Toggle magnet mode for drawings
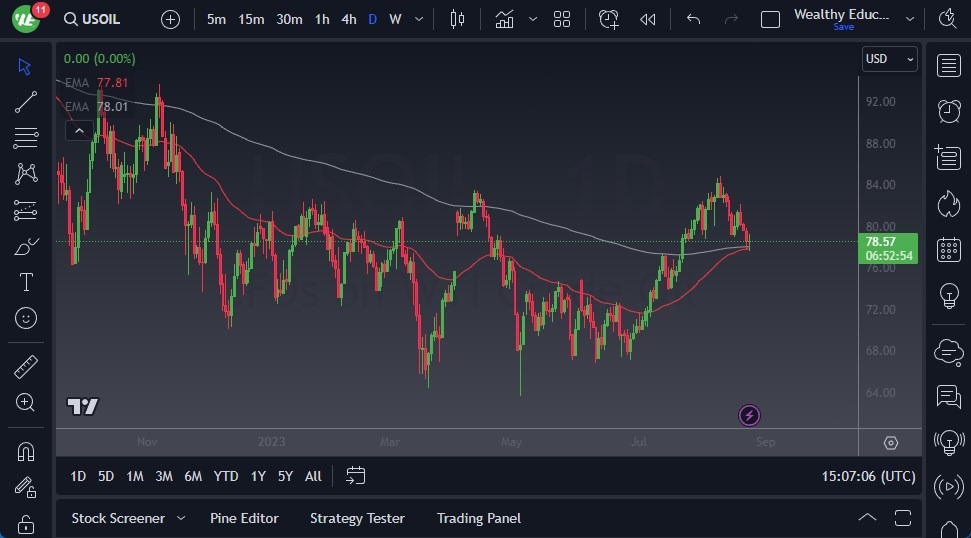The height and width of the screenshot is (538, 971). [x=26, y=451]
